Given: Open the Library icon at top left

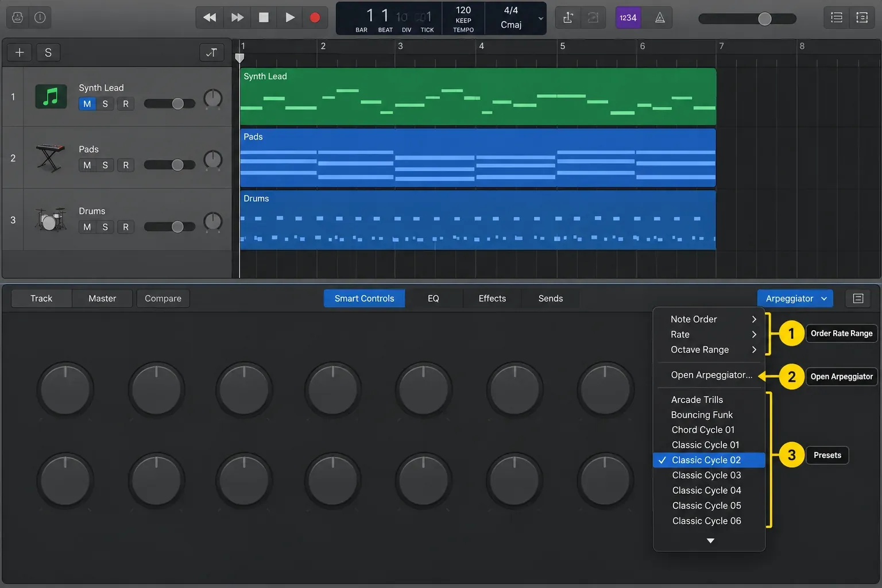Looking at the screenshot, I should coord(17,17).
